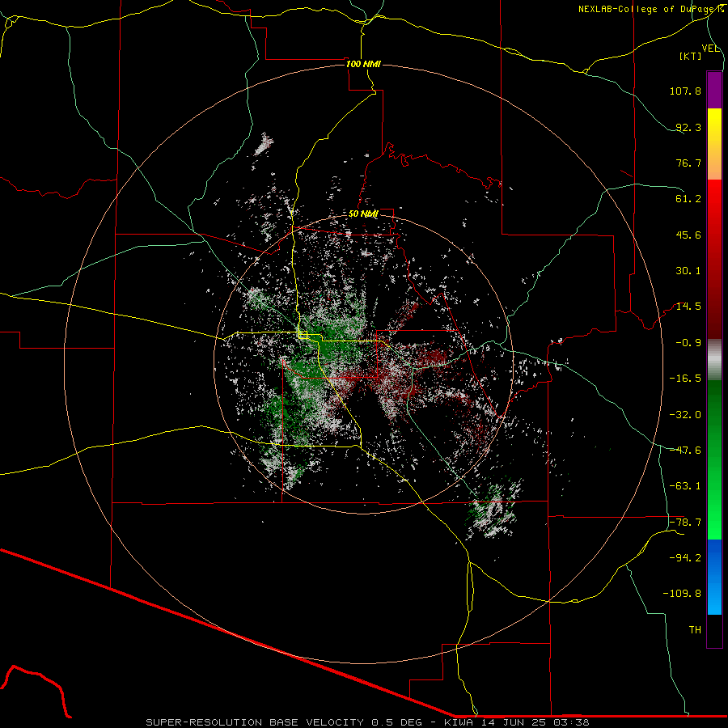Click the 'VEL' product label
Screen dimensions: 728x728
[710, 49]
